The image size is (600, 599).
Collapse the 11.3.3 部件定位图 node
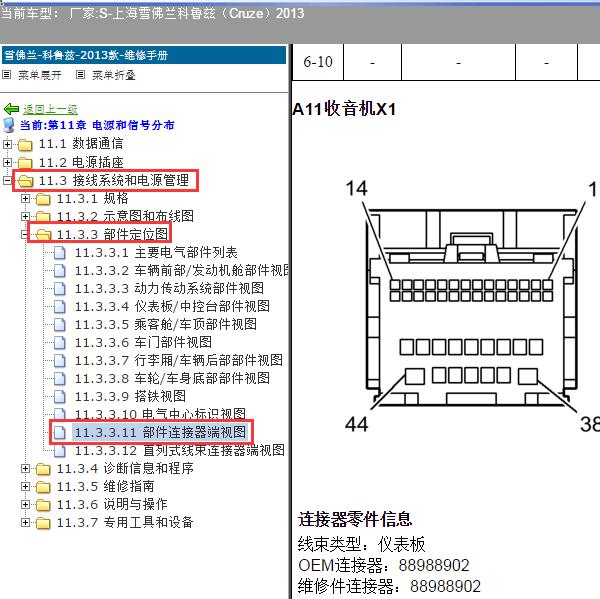pyautogui.click(x=25, y=234)
